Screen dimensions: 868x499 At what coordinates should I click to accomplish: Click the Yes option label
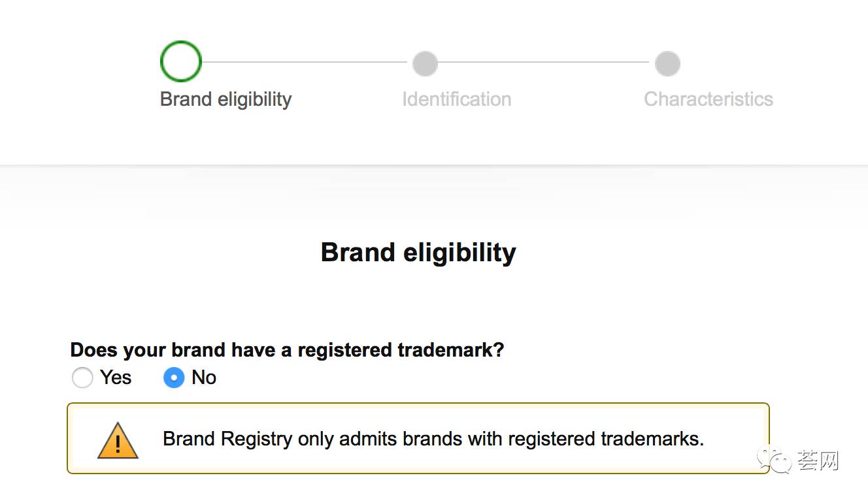116,378
